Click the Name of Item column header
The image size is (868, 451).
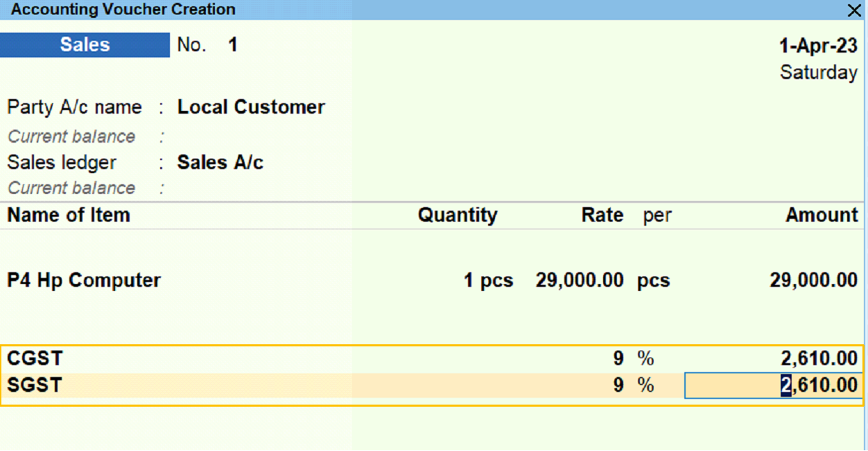tap(69, 215)
